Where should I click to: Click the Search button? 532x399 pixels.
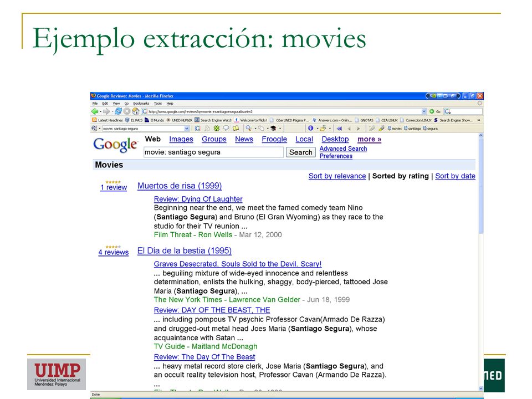(x=300, y=152)
